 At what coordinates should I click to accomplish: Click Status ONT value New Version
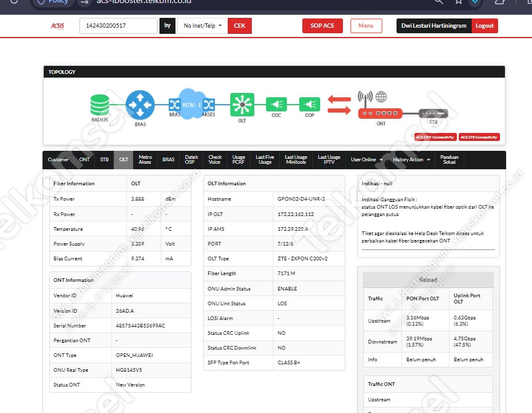(x=131, y=385)
